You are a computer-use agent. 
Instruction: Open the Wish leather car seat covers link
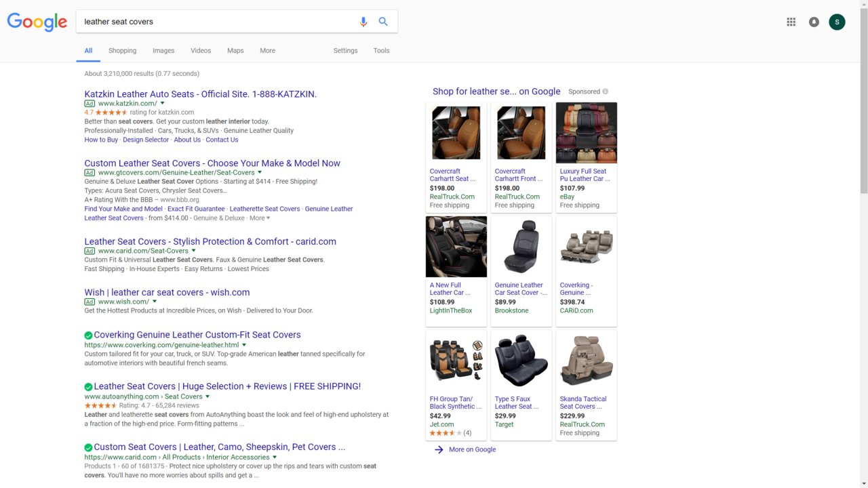coord(167,293)
